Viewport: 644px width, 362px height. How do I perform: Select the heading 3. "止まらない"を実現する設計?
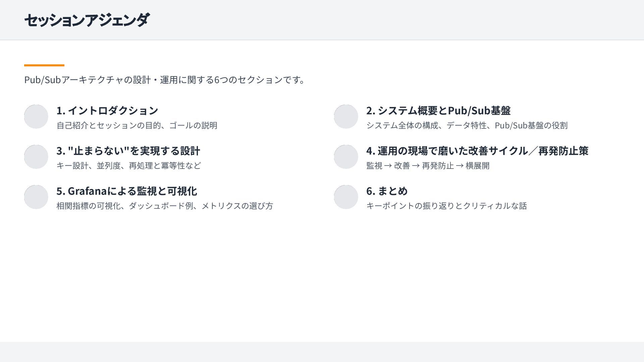(x=128, y=150)
